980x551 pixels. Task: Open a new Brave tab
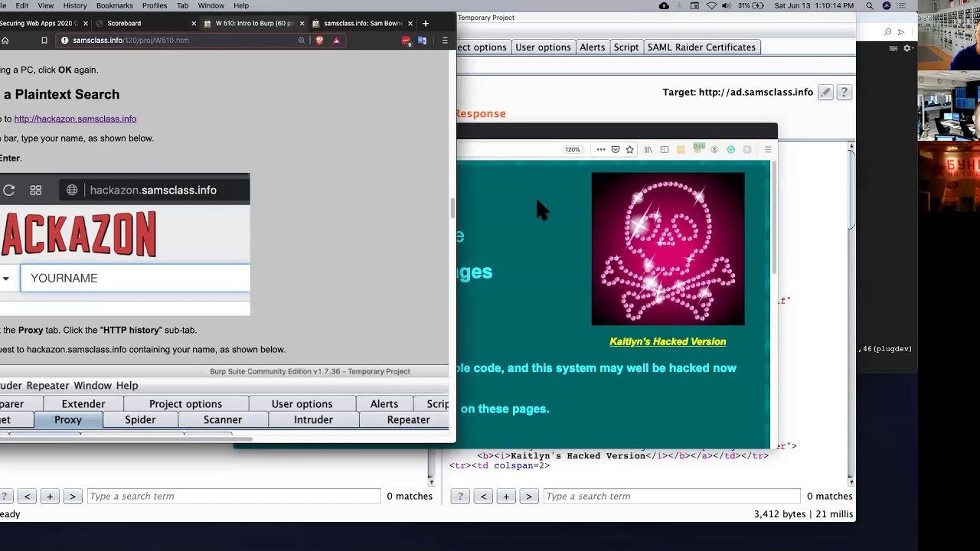[x=426, y=23]
